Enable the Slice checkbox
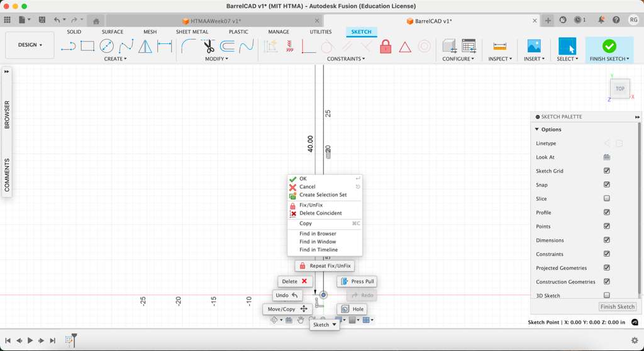644x351 pixels. (x=607, y=199)
